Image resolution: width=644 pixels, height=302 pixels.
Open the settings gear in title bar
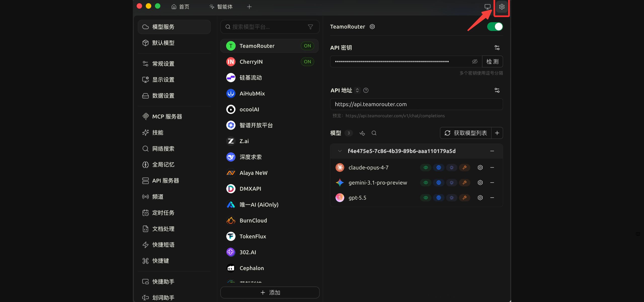point(502,7)
